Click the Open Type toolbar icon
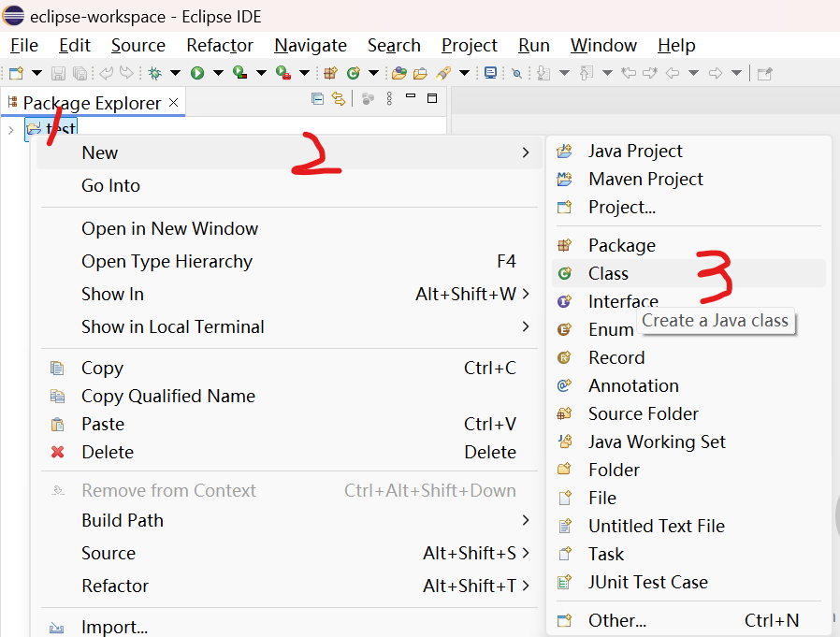 pos(399,73)
